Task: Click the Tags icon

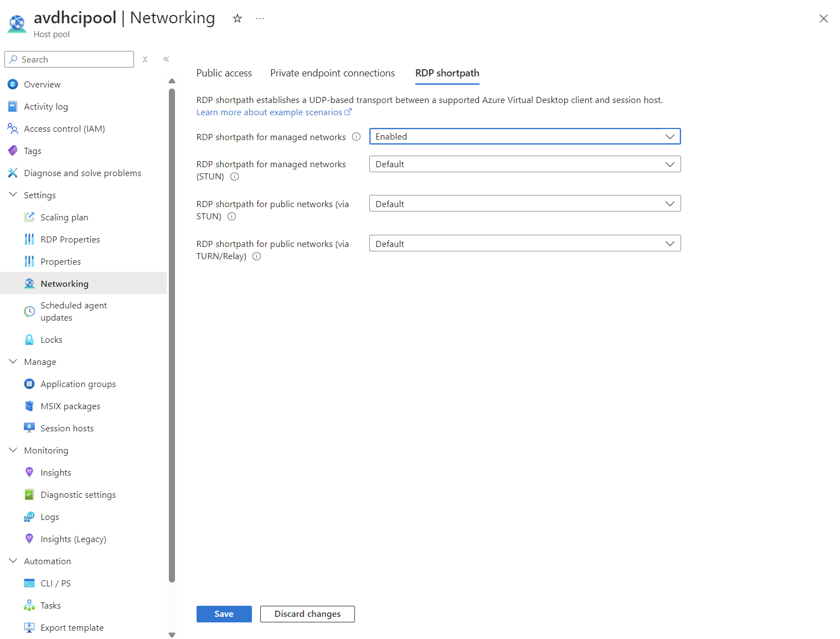Action: (13, 151)
